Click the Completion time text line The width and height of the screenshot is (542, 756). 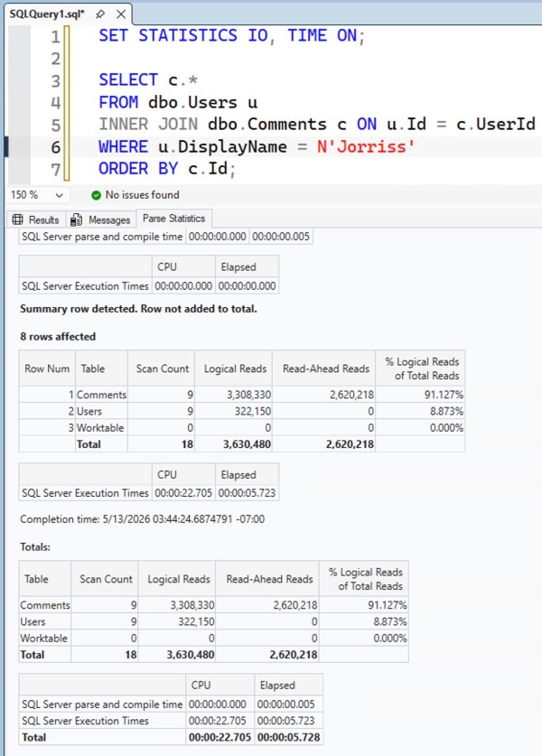(142, 519)
